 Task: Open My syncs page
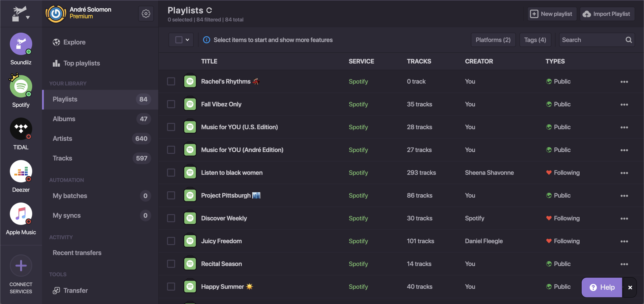(x=101, y=215)
